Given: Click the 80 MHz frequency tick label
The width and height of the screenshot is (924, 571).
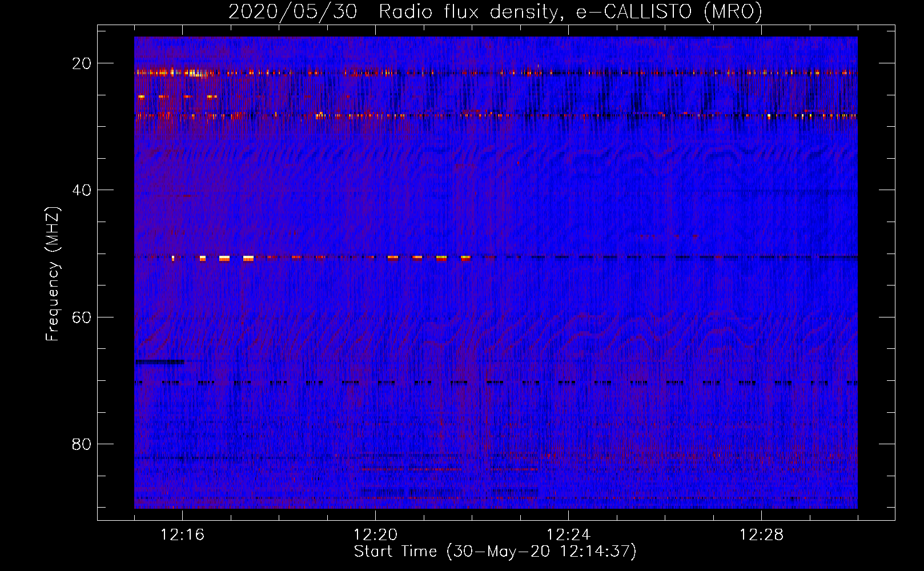Looking at the screenshot, I should click(82, 444).
